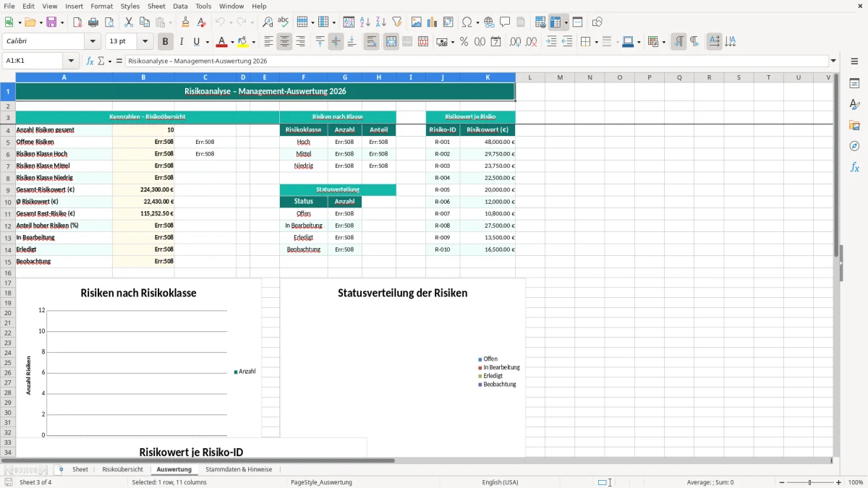868x488 pixels.
Task: Expand the formula bar arrow
Action: (x=833, y=61)
